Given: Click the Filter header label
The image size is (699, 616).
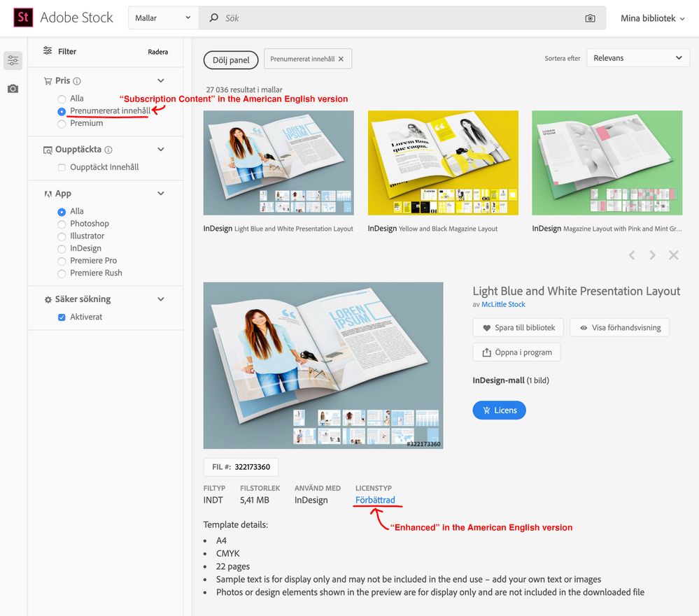Looking at the screenshot, I should click(x=67, y=51).
